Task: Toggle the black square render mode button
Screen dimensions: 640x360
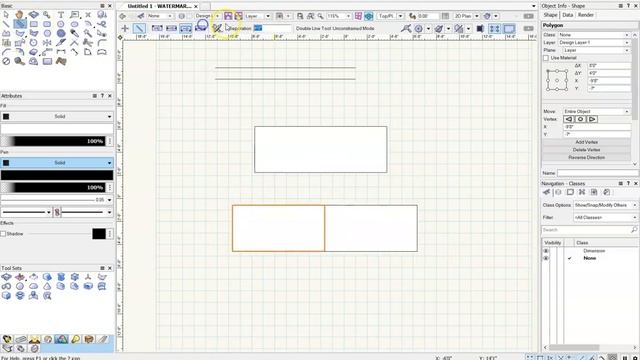Action: click(480, 29)
